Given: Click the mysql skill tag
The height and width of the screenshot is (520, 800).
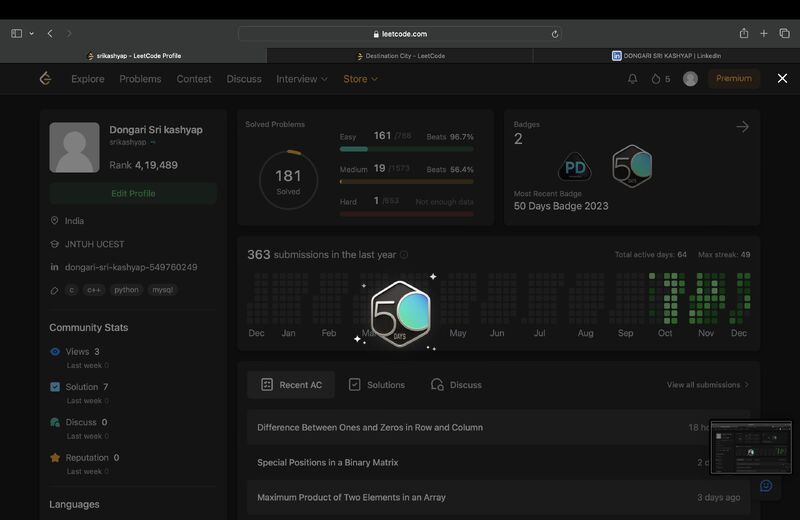Looking at the screenshot, I should [163, 290].
